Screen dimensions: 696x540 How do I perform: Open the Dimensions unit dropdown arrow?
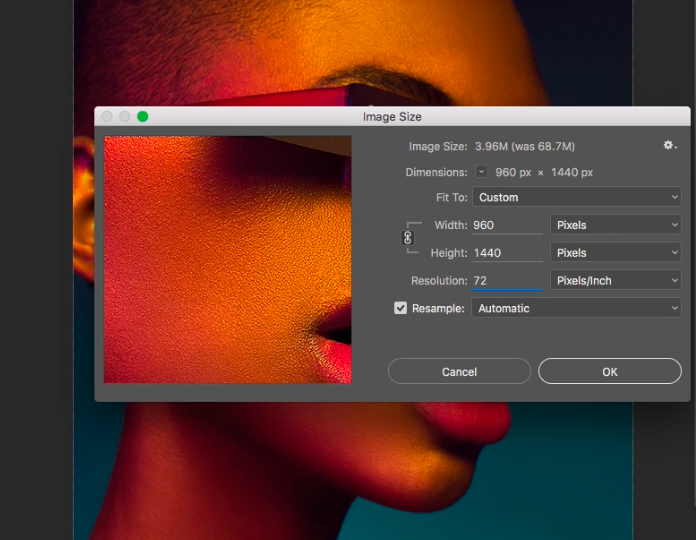click(x=481, y=171)
